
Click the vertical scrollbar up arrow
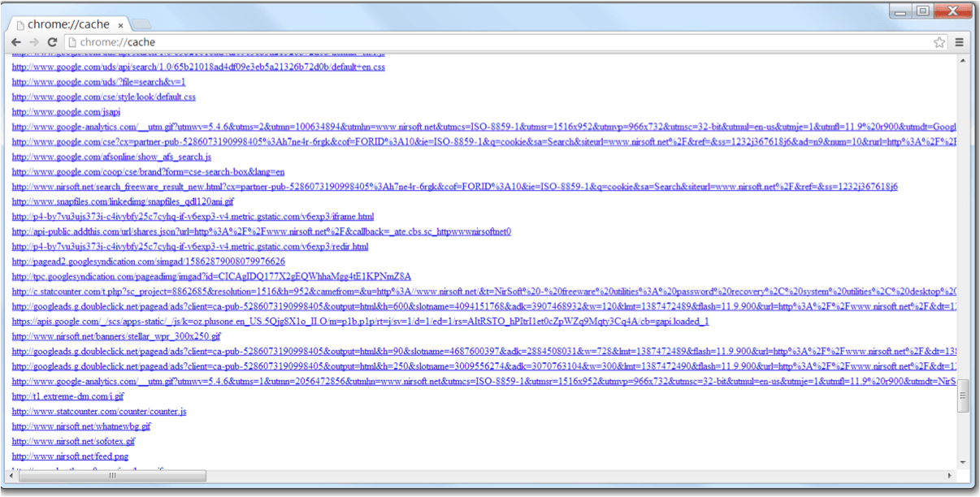(962, 61)
